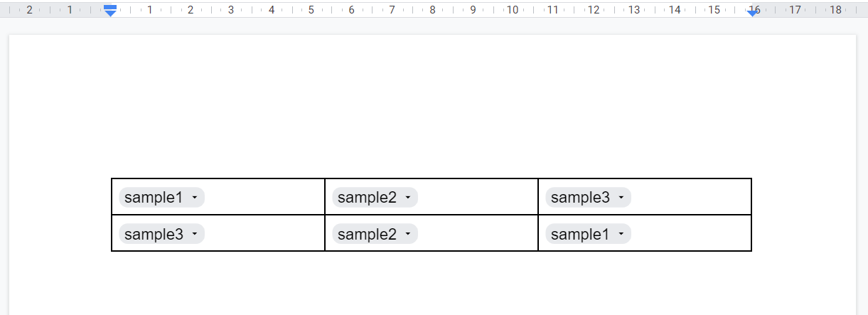The image size is (868, 315).
Task: Click the dropdown arrow on the top-row sample1 chip
Action: (194, 198)
